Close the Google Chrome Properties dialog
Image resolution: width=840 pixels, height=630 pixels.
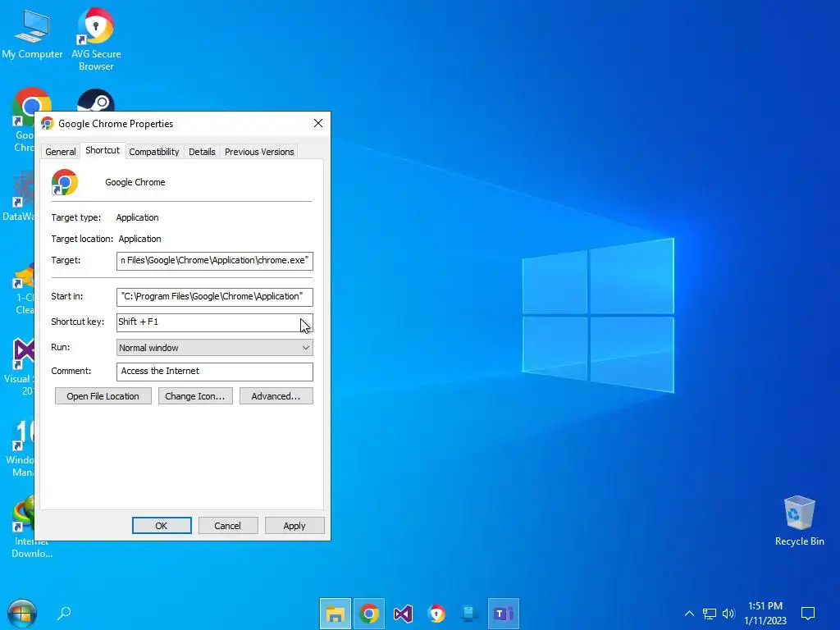318,123
